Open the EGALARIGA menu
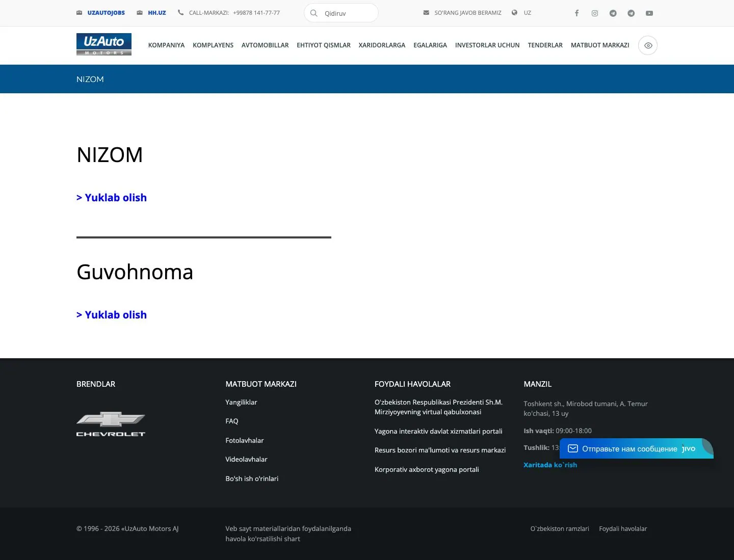734x560 pixels. click(430, 45)
